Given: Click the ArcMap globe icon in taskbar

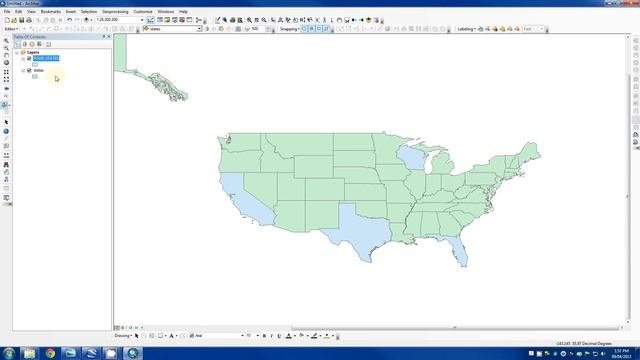Looking at the screenshot, I should (x=132, y=353).
